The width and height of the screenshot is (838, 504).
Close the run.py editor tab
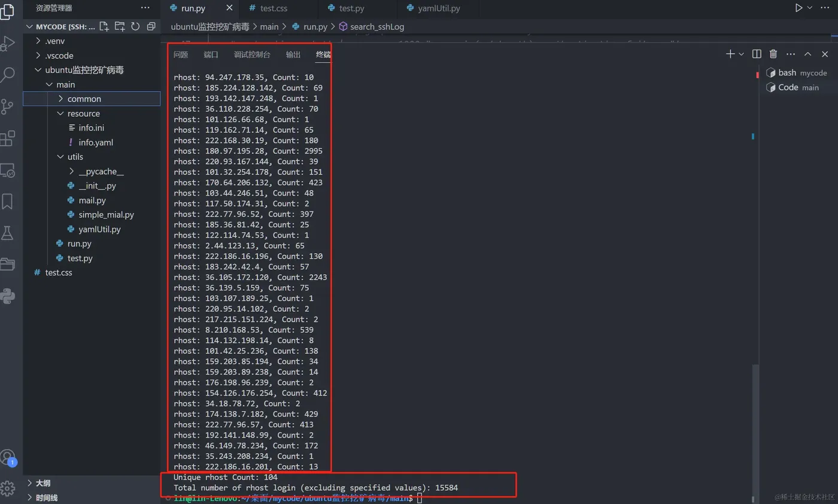pyautogui.click(x=229, y=8)
